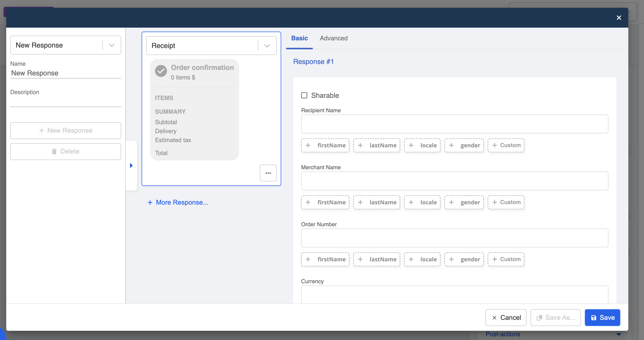Enable the Sharable checkbox
The height and width of the screenshot is (340, 644).
pos(304,95)
